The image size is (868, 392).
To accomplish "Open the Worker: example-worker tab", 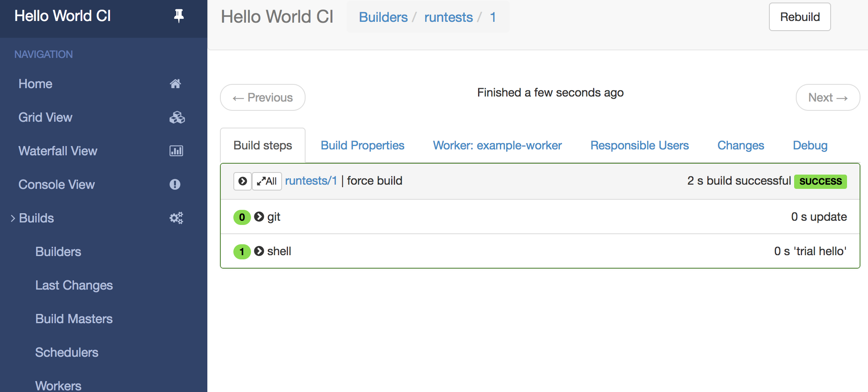I will [x=497, y=145].
